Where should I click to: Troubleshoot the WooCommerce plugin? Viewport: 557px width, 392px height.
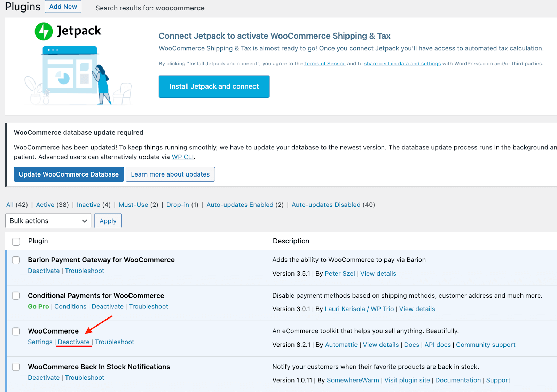115,342
